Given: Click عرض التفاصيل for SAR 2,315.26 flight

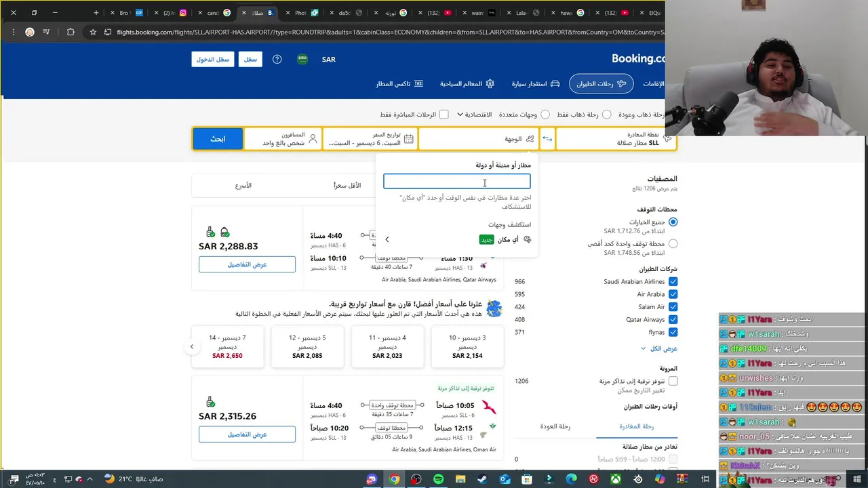Looking at the screenshot, I should [x=247, y=434].
